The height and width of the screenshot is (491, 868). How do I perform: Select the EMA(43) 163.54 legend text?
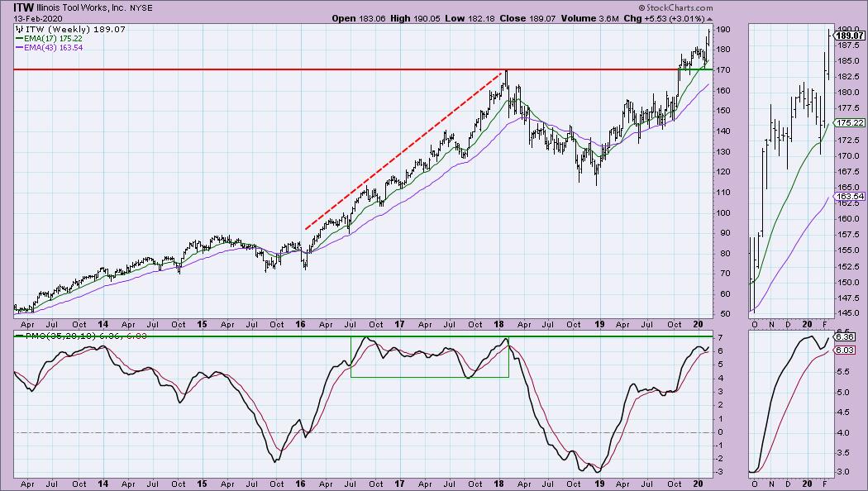tap(53, 48)
